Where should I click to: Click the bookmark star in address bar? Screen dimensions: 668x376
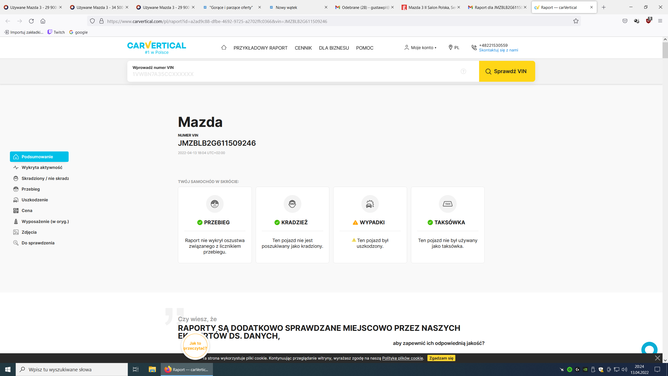tap(576, 21)
